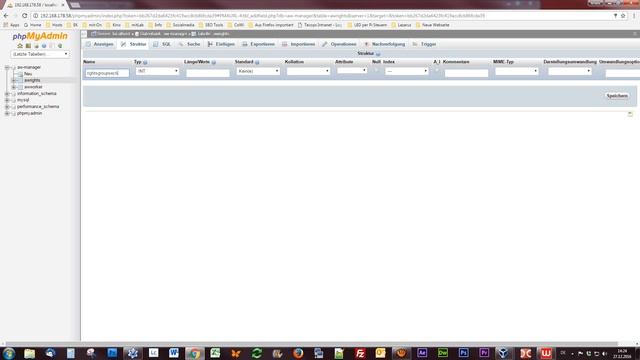Image resolution: width=640 pixels, height=360 pixels.
Task: Open the MIME-Typ dropdown
Action: (517, 71)
